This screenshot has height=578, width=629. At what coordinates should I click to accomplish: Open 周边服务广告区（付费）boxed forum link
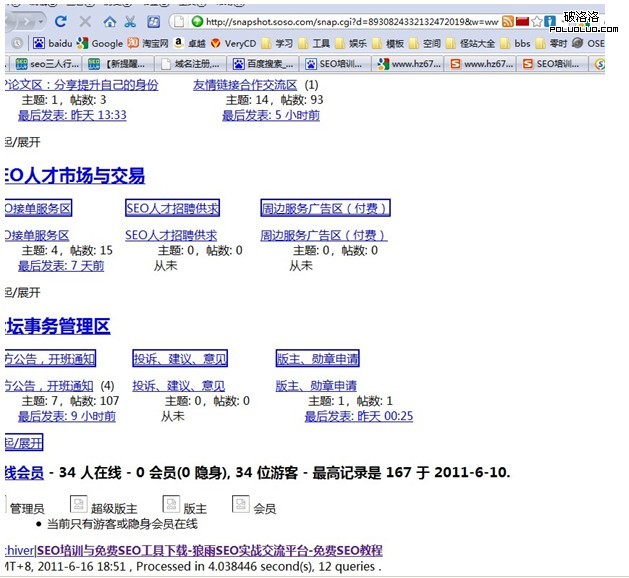(x=325, y=208)
